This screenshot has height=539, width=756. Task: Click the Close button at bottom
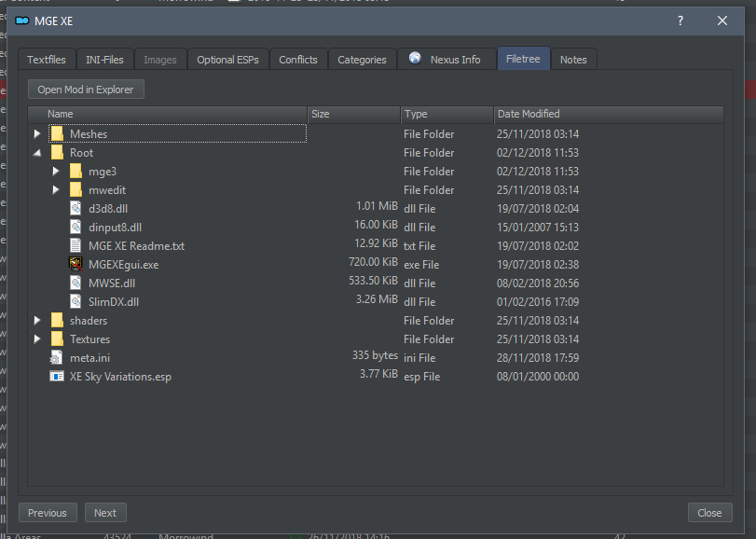point(709,513)
